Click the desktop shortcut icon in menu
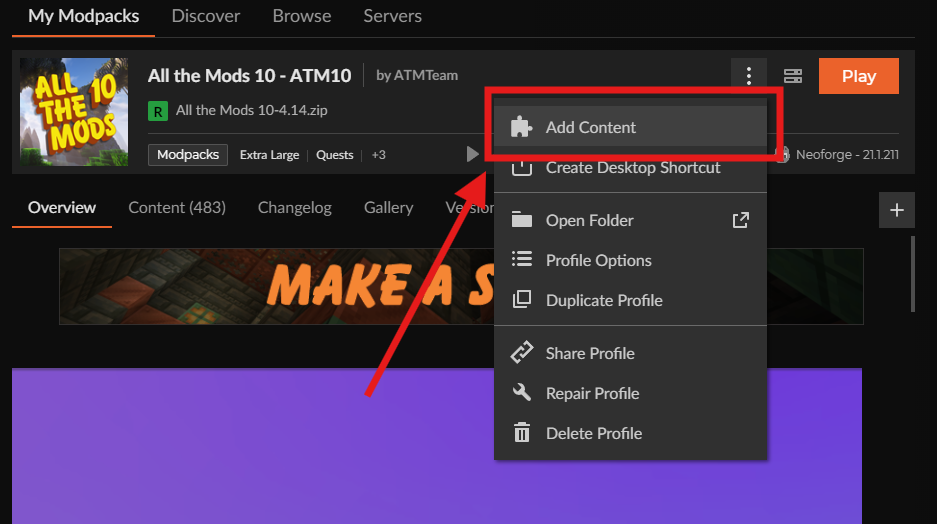 522,168
